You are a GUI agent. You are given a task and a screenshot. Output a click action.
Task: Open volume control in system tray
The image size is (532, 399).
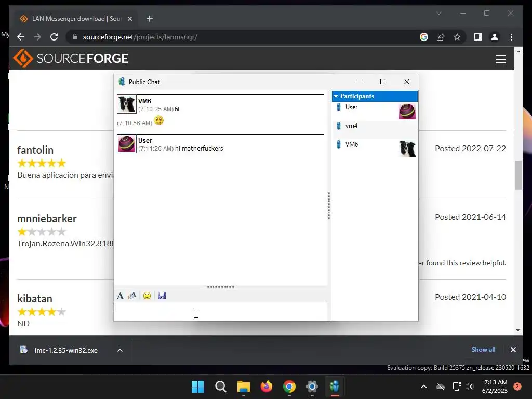[469, 387]
